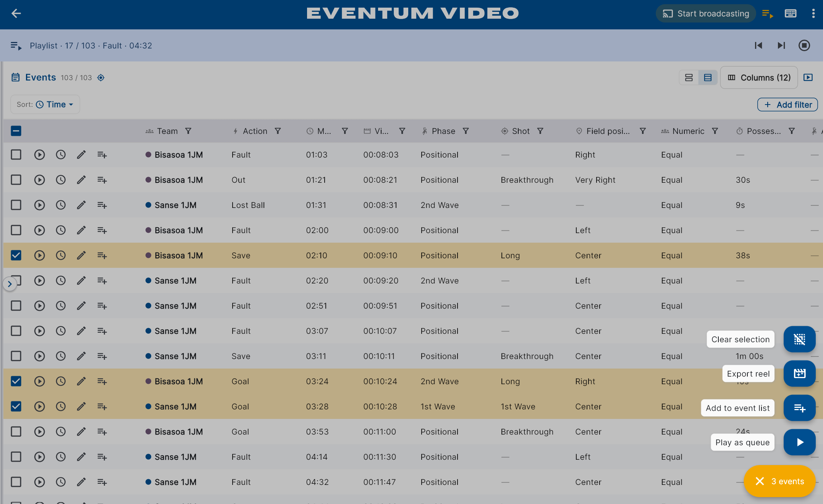The width and height of the screenshot is (823, 504).
Task: Expand the left side panel chevron
Action: 10,284
